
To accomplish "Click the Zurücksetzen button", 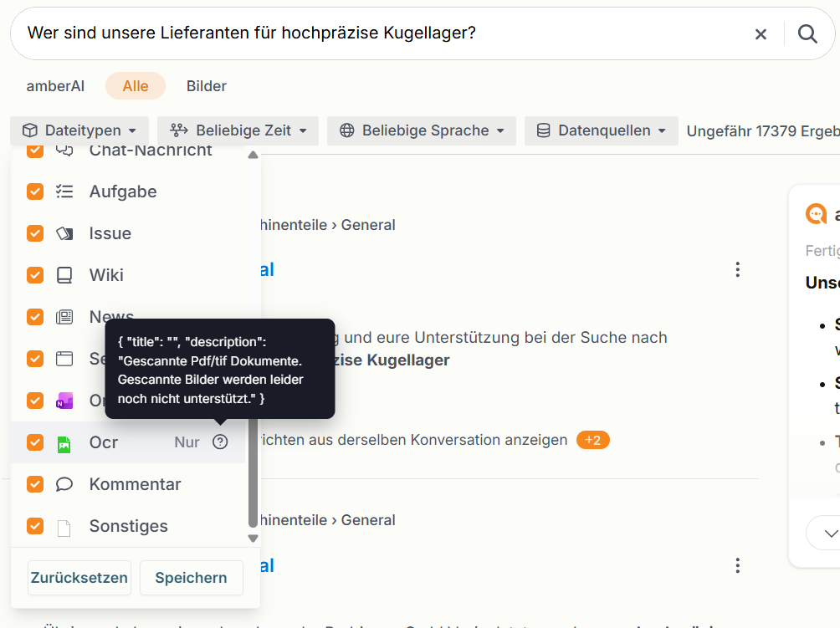I will [x=79, y=578].
